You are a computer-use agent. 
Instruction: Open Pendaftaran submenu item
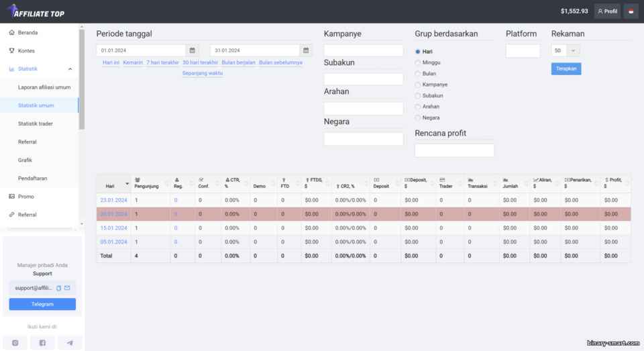coord(32,179)
